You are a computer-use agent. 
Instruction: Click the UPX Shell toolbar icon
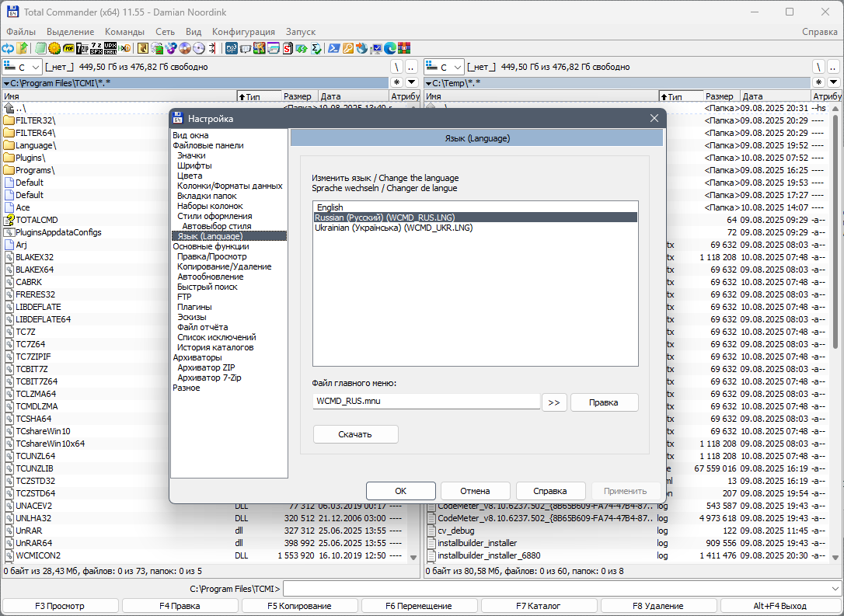coord(110,48)
